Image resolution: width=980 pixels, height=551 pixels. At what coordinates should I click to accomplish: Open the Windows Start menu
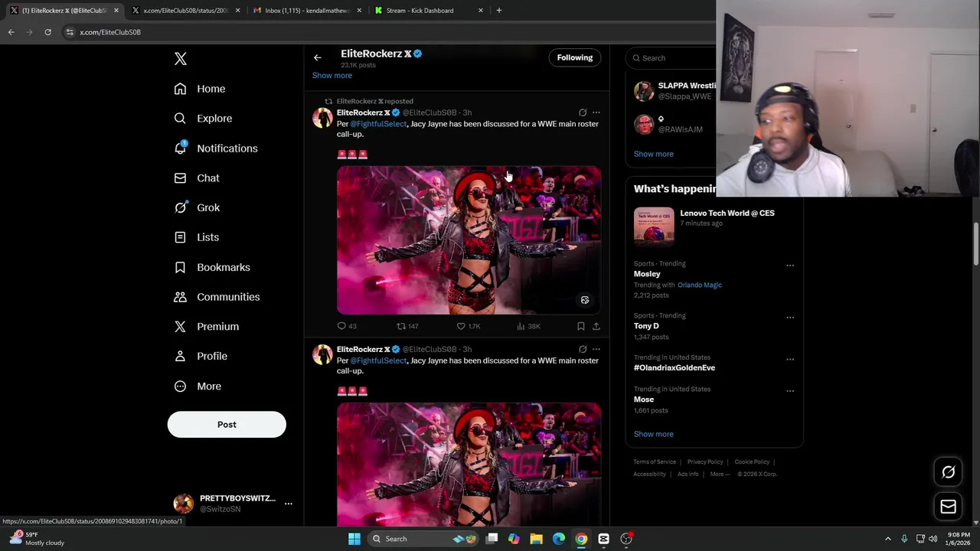tap(354, 539)
